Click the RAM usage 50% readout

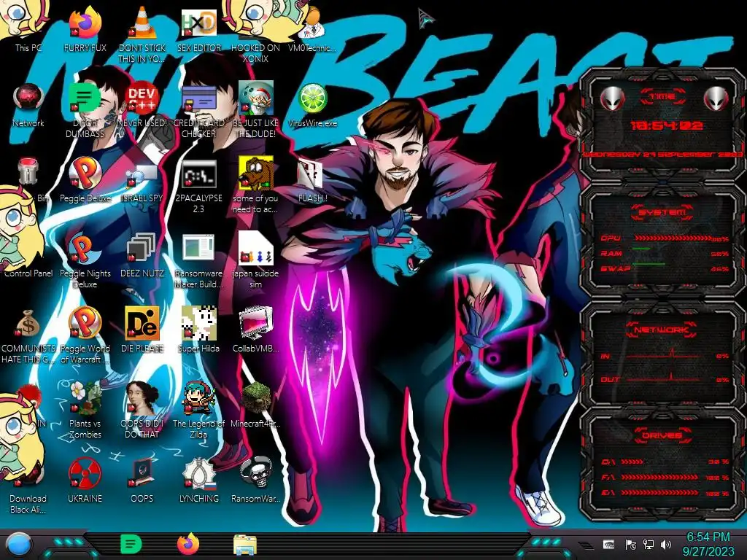720,254
